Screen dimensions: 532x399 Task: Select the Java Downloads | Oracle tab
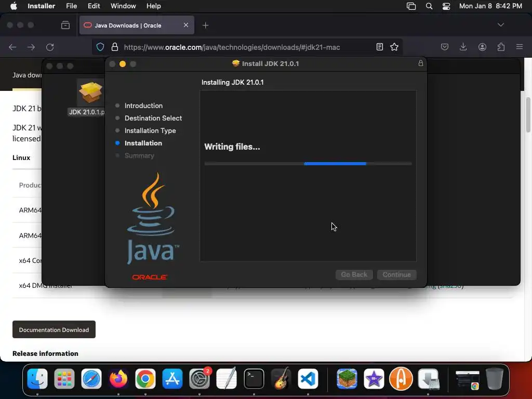tap(137, 25)
